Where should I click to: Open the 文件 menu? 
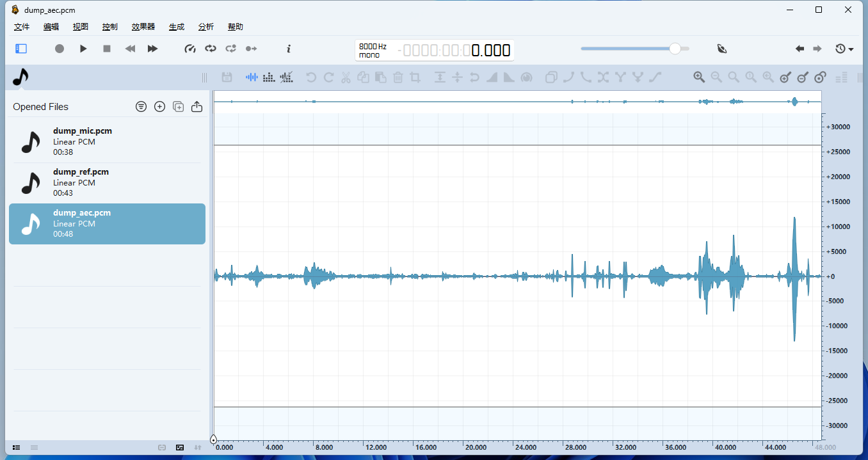click(x=22, y=27)
